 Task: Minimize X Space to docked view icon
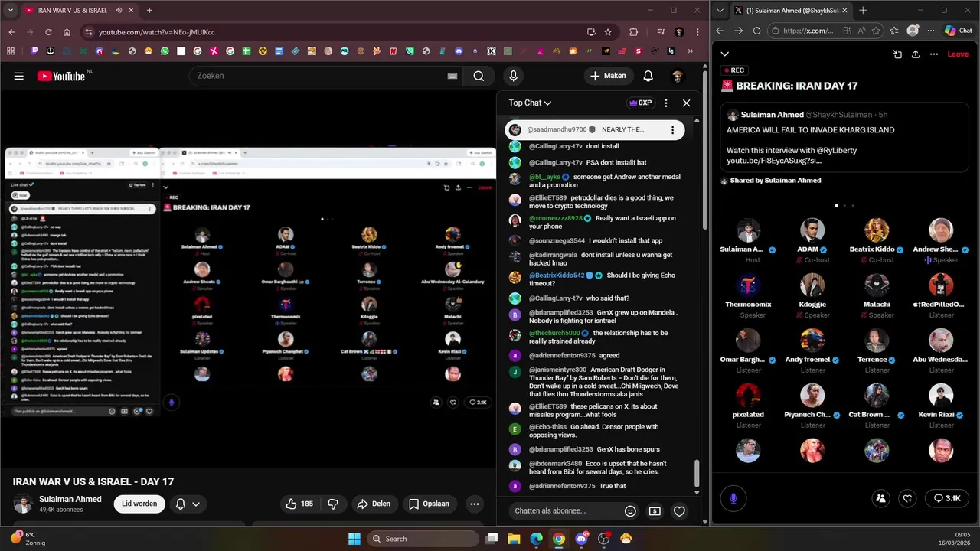click(x=897, y=54)
